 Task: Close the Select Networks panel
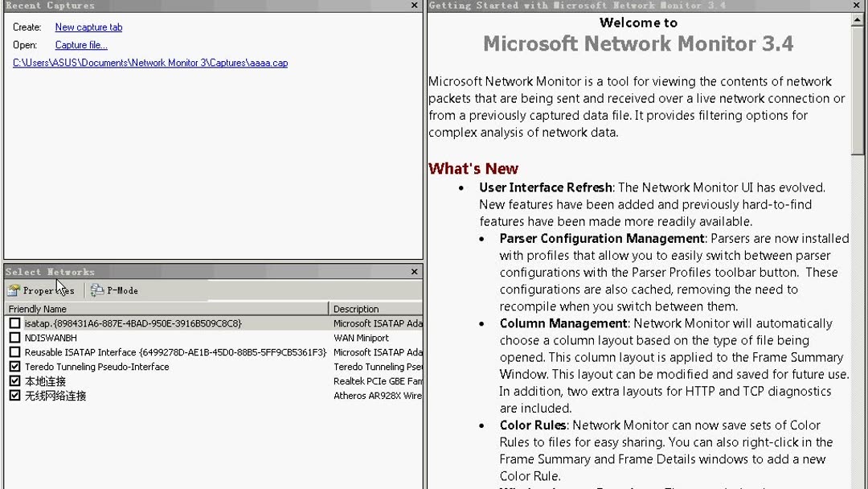(x=415, y=272)
